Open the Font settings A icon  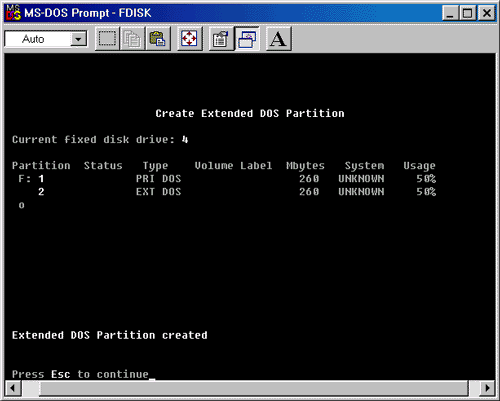tap(279, 39)
